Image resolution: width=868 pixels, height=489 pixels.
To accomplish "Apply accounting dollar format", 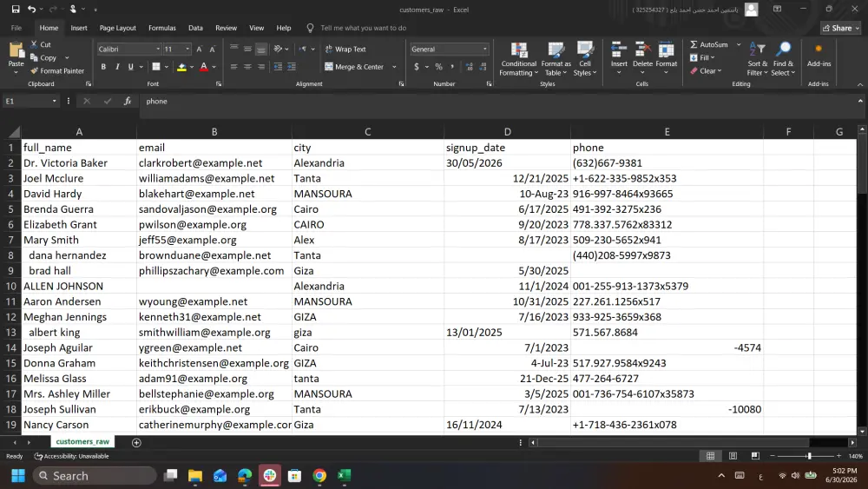I will click(x=417, y=67).
